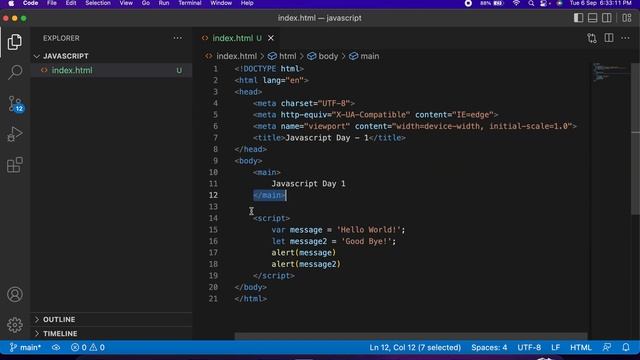Click the screen recording indicator icon
Viewport: 640px width, 360px height.
[468, 3]
